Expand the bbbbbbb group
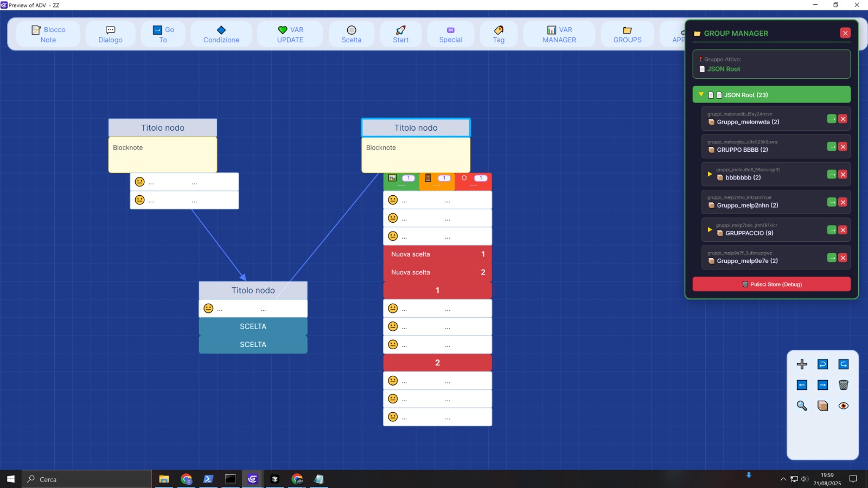This screenshot has height=488, width=868. (x=710, y=174)
